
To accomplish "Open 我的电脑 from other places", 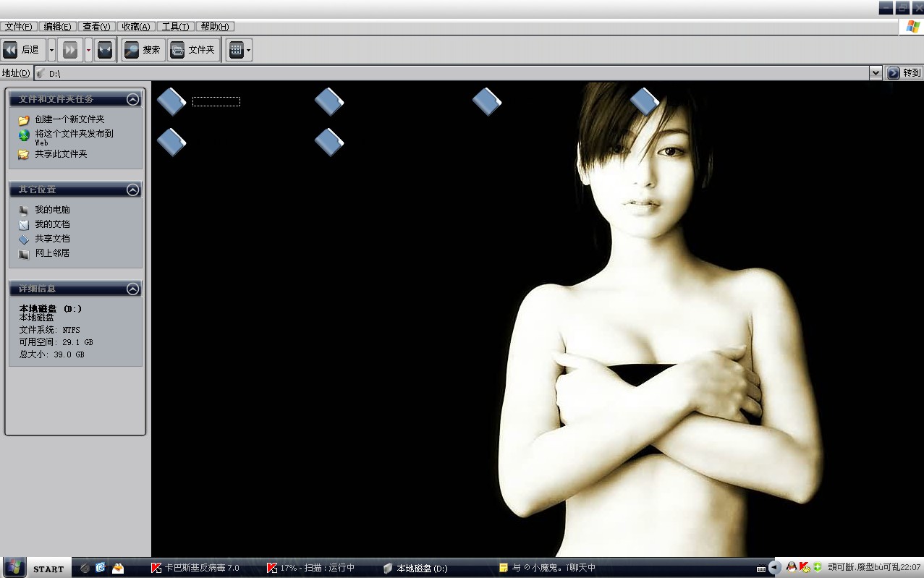I will pyautogui.click(x=52, y=210).
